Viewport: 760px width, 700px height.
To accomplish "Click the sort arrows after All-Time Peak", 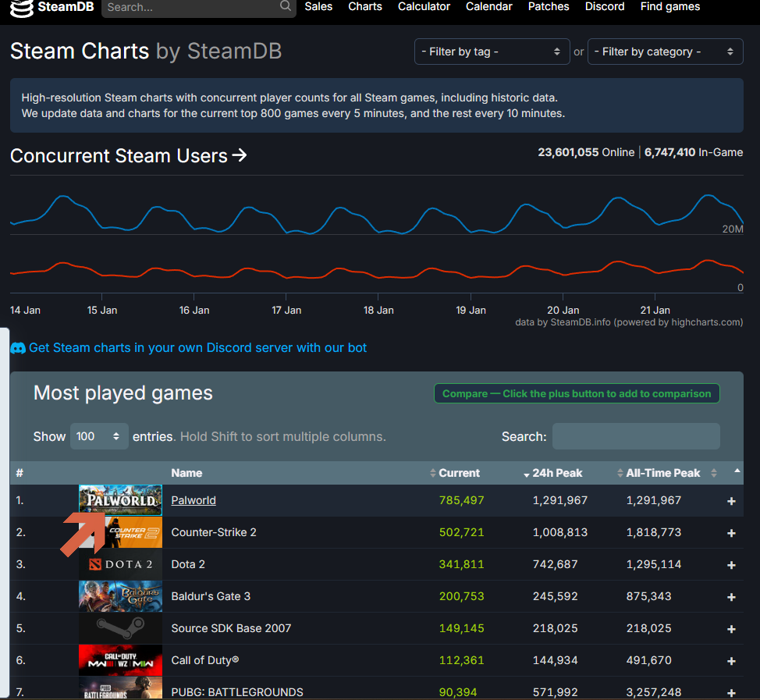I will click(713, 473).
